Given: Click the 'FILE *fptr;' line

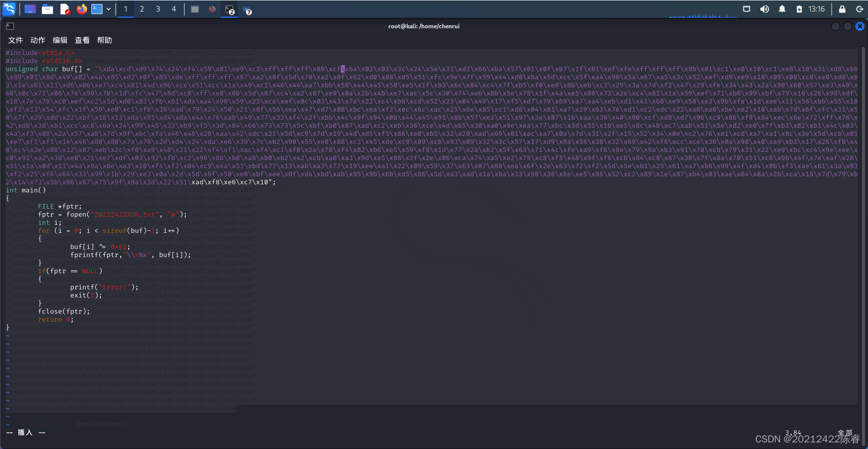Looking at the screenshot, I should [60, 206].
